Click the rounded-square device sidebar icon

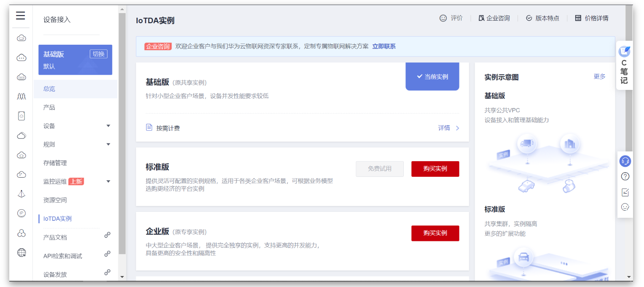click(21, 116)
